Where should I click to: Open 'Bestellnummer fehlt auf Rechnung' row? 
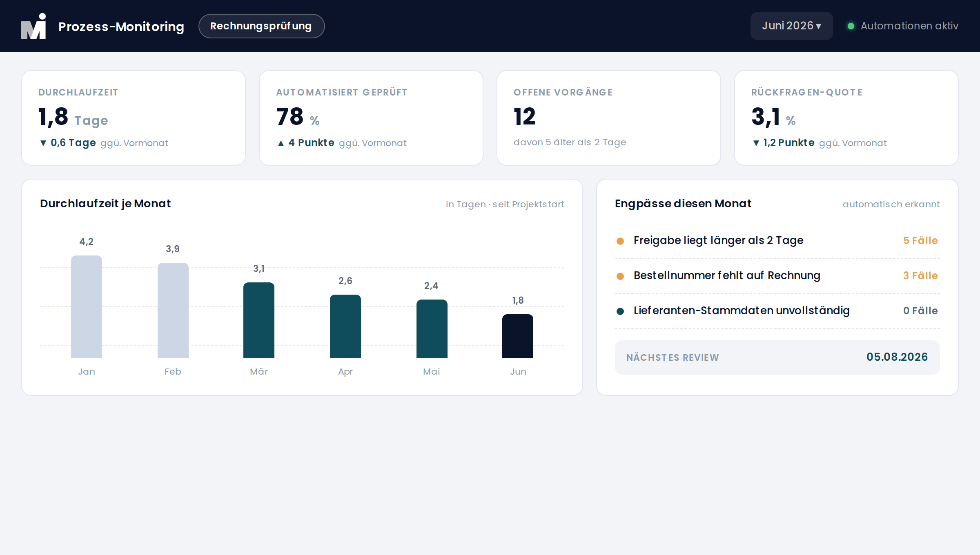pyautogui.click(x=777, y=276)
